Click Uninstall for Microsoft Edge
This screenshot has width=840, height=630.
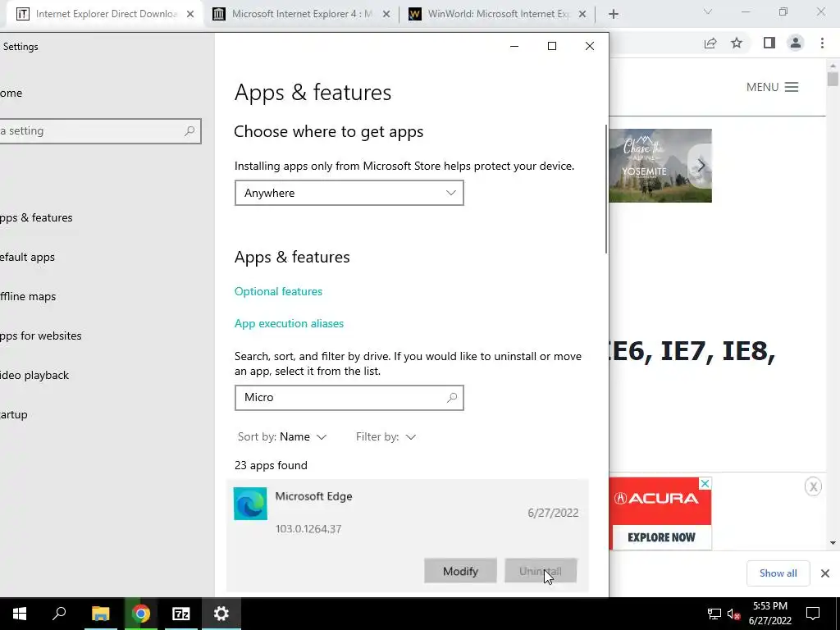[541, 571]
